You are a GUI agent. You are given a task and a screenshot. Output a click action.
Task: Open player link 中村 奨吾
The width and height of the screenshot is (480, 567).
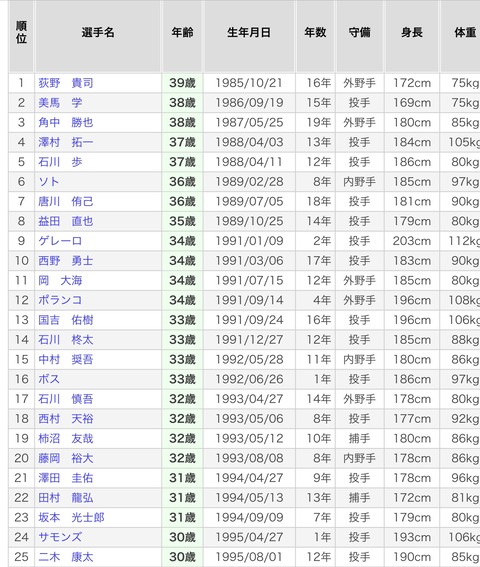(x=66, y=359)
